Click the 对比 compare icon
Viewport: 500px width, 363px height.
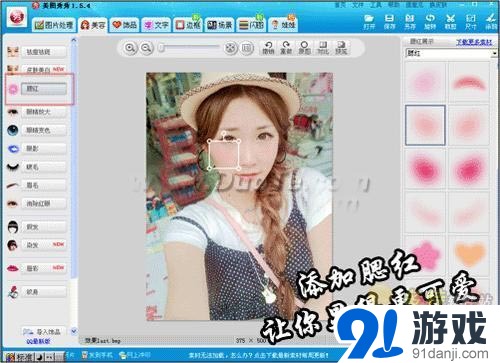[x=323, y=48]
